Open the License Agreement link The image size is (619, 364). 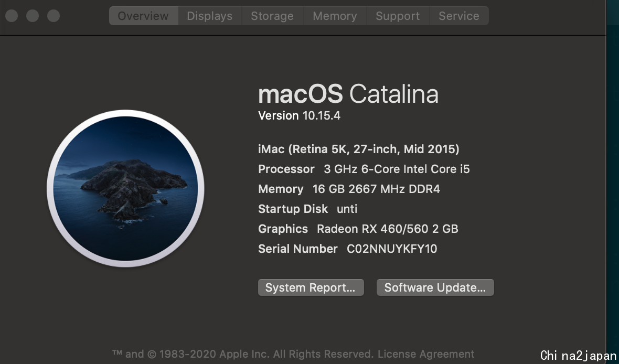(426, 354)
